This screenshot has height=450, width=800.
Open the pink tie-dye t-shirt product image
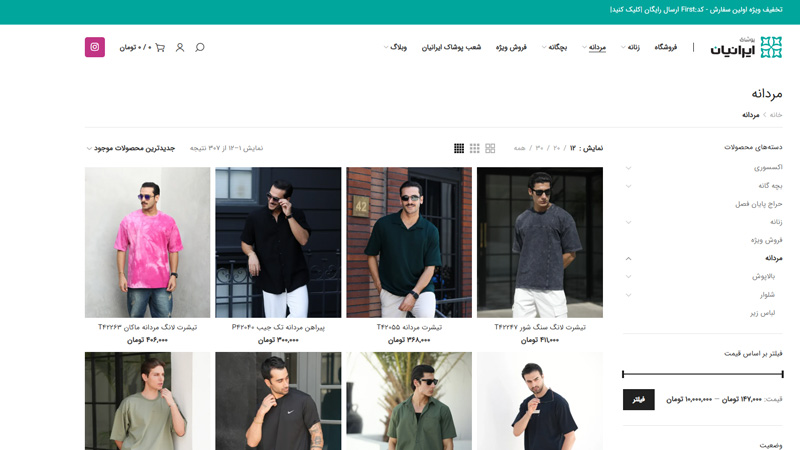[x=148, y=242]
